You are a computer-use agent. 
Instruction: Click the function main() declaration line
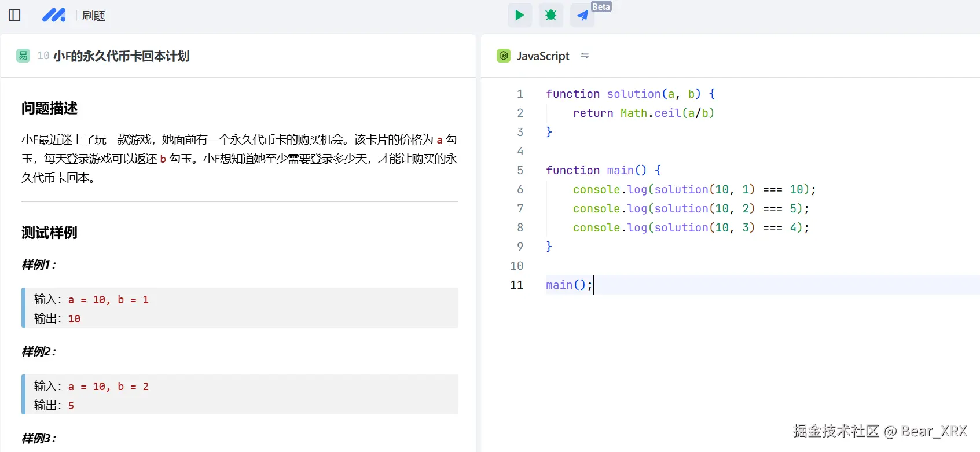point(603,170)
